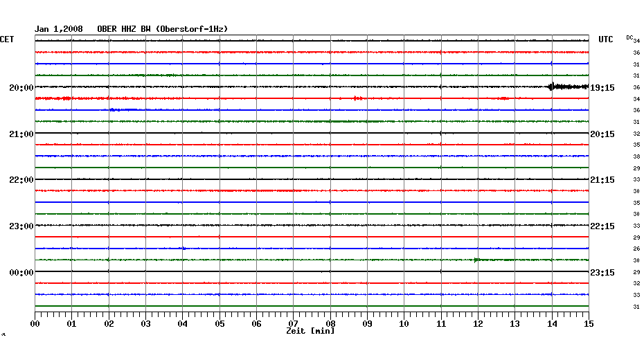The image size is (644, 342).
Task: Click the "19:15" UTC time label
Action: (602, 88)
